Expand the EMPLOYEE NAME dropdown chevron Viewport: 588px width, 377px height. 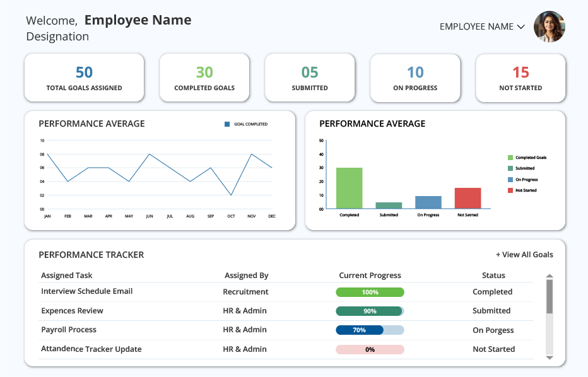(x=520, y=26)
